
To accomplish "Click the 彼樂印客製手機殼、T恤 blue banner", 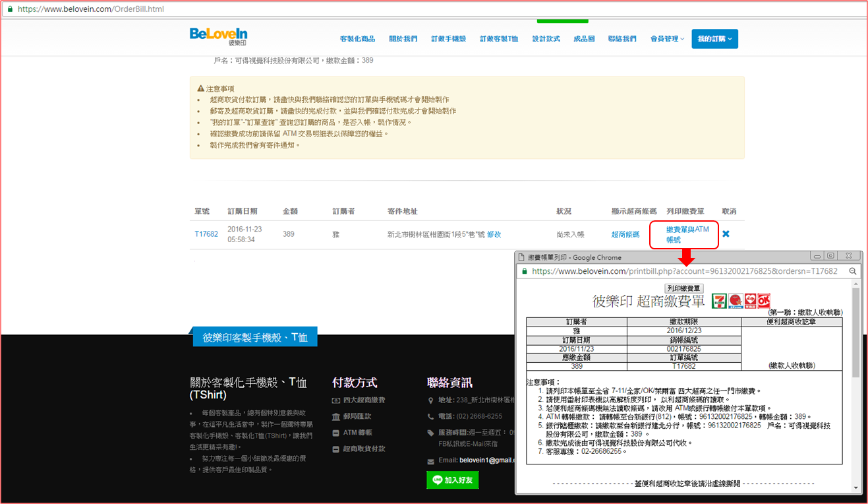I will (x=255, y=337).
